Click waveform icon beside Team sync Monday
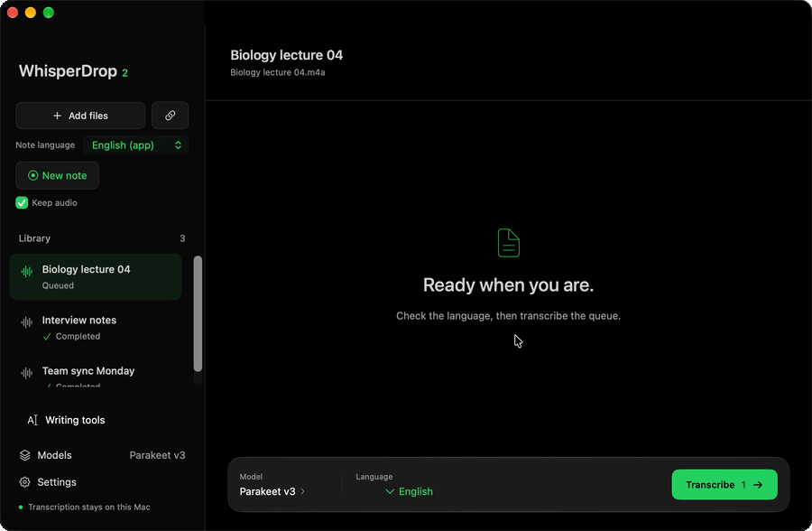 coord(26,372)
